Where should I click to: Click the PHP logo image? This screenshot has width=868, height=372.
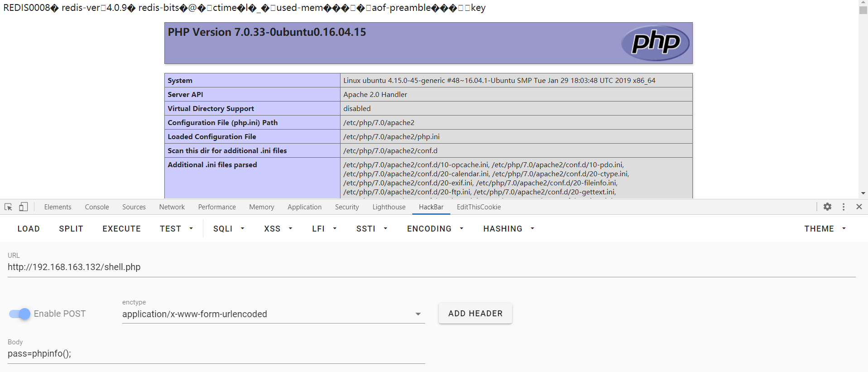(x=655, y=43)
